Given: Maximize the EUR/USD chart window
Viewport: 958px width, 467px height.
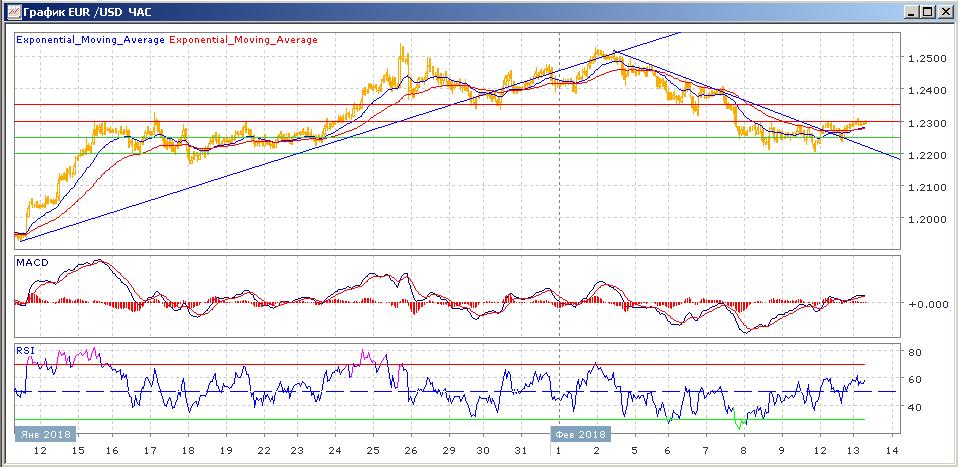Looking at the screenshot, I should point(927,11).
